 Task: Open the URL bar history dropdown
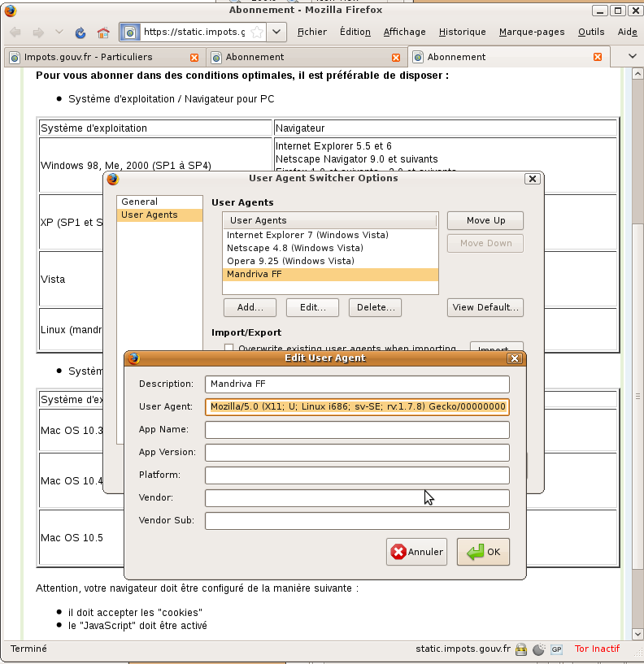pos(276,33)
